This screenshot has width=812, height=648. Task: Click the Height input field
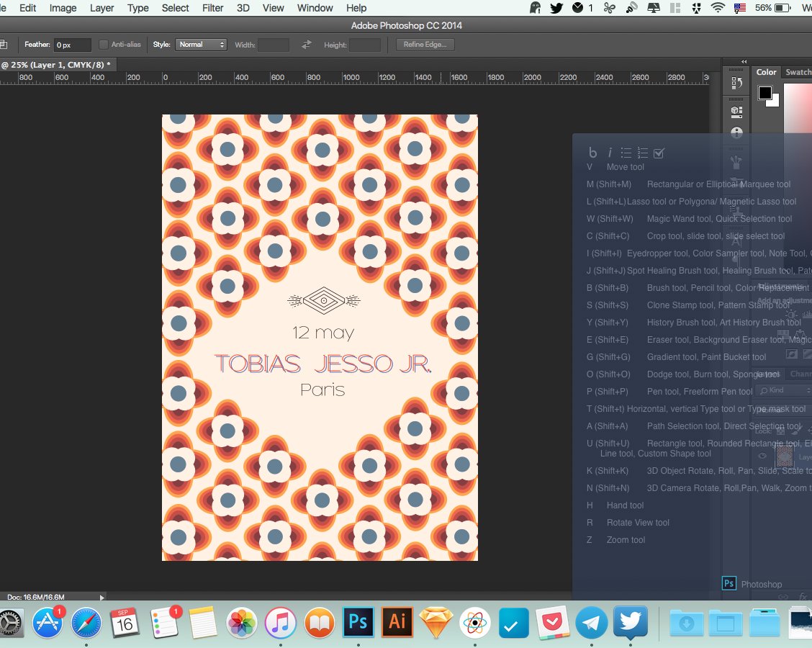click(364, 45)
